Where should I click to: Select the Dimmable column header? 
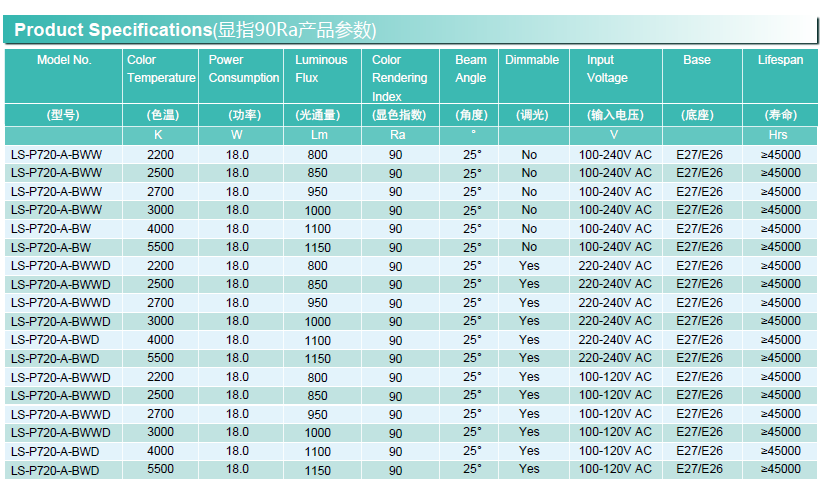point(532,60)
